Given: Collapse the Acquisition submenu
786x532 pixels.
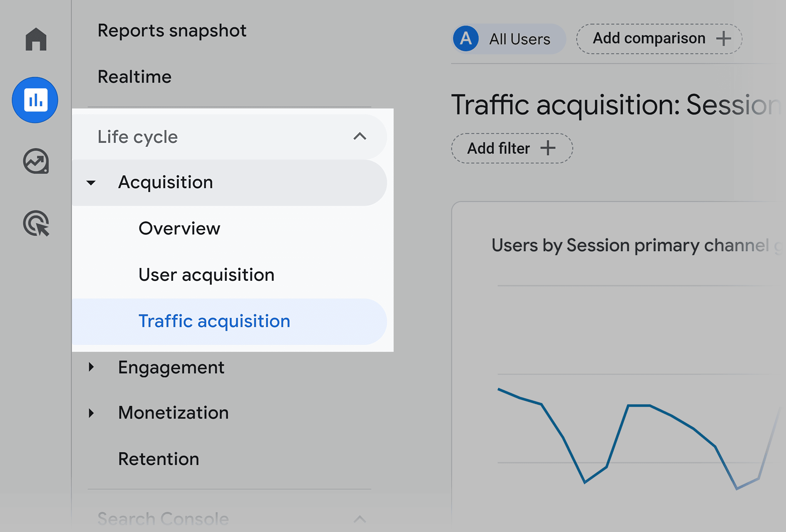Looking at the screenshot, I should (x=91, y=183).
